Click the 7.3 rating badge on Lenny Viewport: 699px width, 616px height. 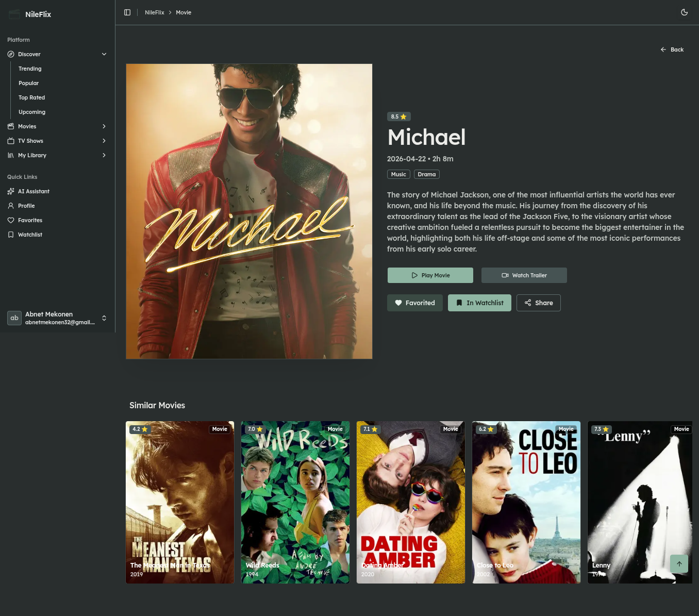coord(602,429)
